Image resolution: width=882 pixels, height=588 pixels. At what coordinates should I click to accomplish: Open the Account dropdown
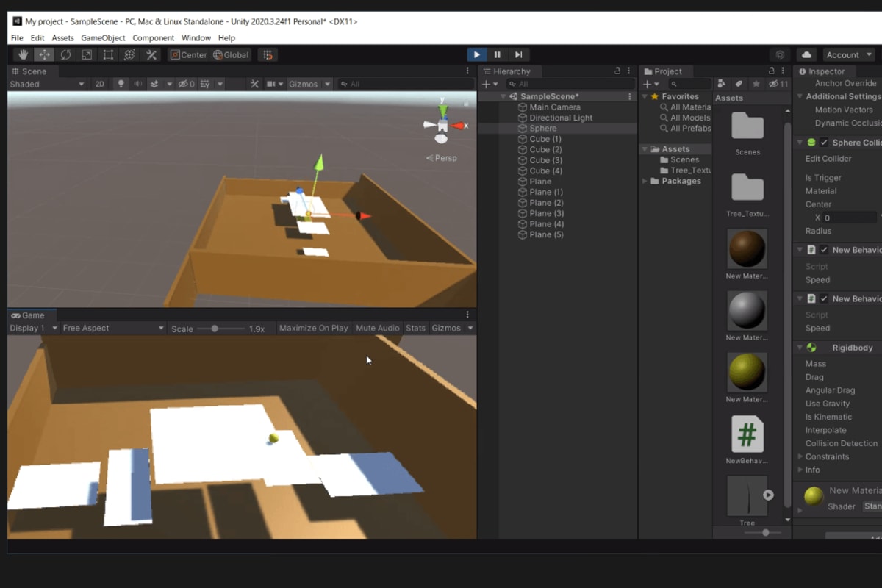point(849,55)
